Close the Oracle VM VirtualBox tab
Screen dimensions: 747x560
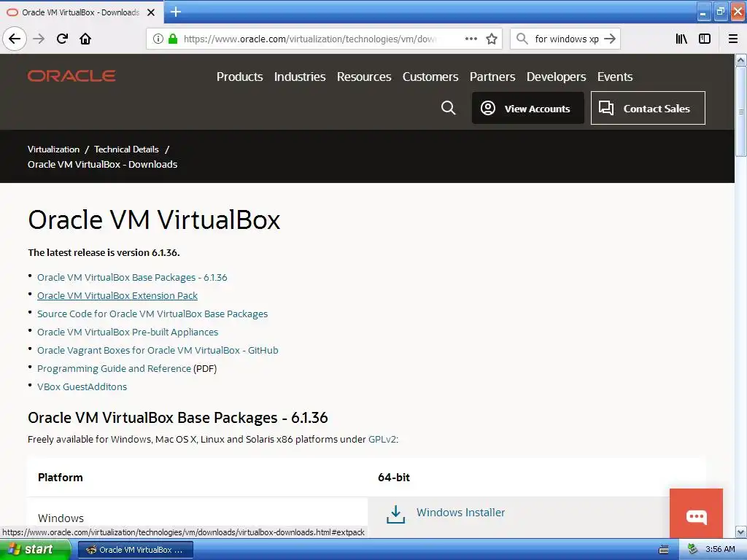(150, 12)
